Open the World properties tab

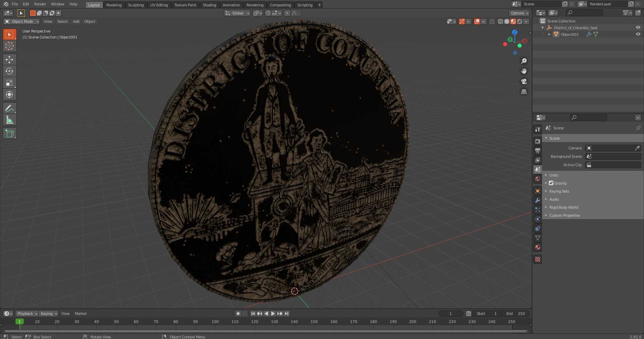(538, 179)
